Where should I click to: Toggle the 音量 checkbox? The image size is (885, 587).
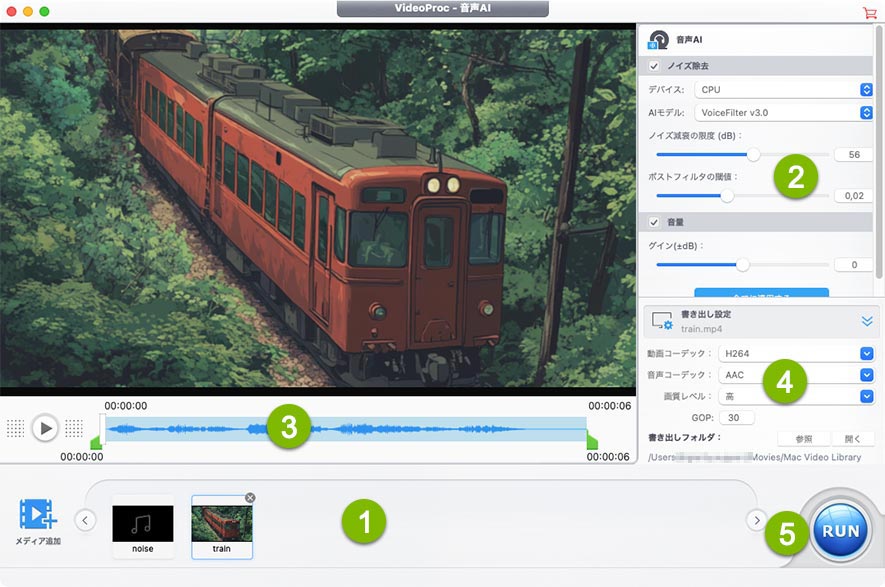point(654,222)
